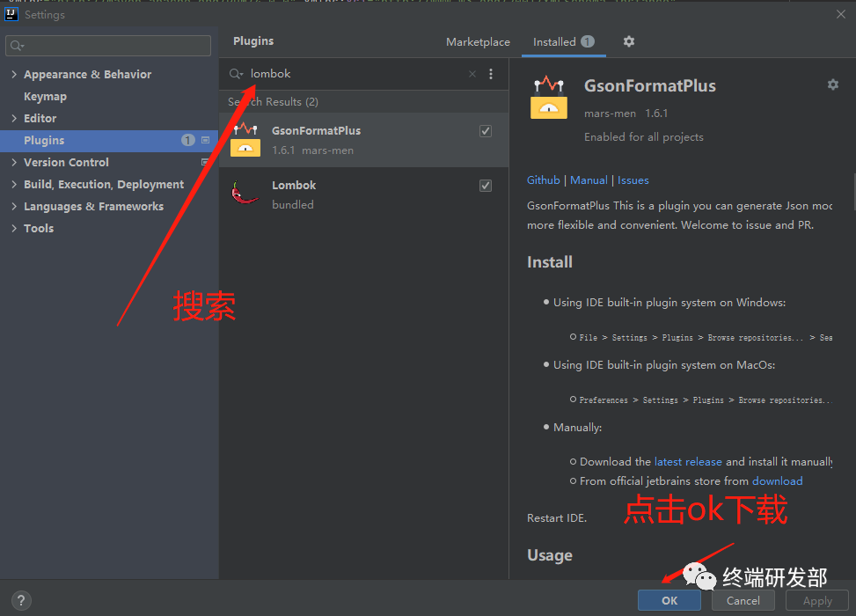The image size is (856, 616).
Task: Click the Enabled for all projects text
Action: pyautogui.click(x=644, y=137)
